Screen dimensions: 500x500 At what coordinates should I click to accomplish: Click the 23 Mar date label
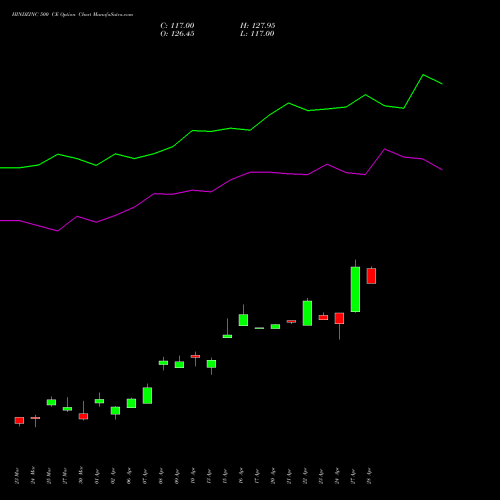point(17,476)
